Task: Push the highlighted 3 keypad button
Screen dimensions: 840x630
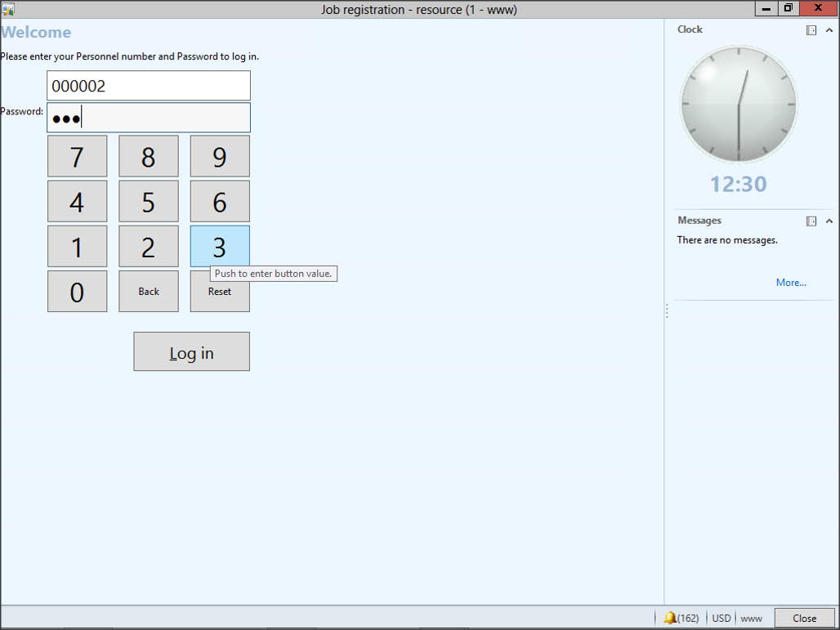Action: (x=220, y=247)
